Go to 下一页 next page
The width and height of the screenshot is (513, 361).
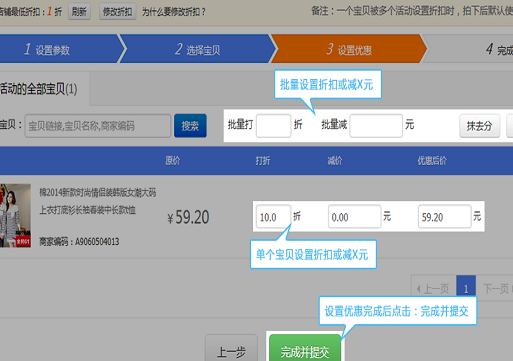click(x=495, y=288)
